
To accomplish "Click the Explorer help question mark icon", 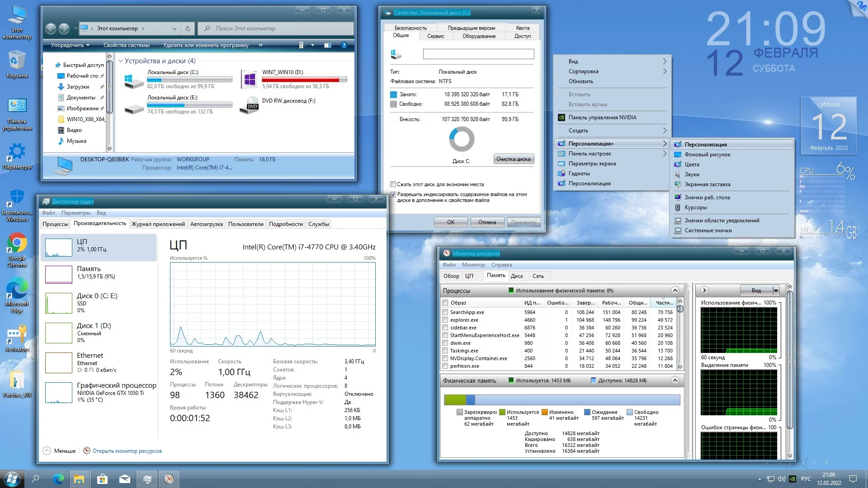I will point(344,45).
